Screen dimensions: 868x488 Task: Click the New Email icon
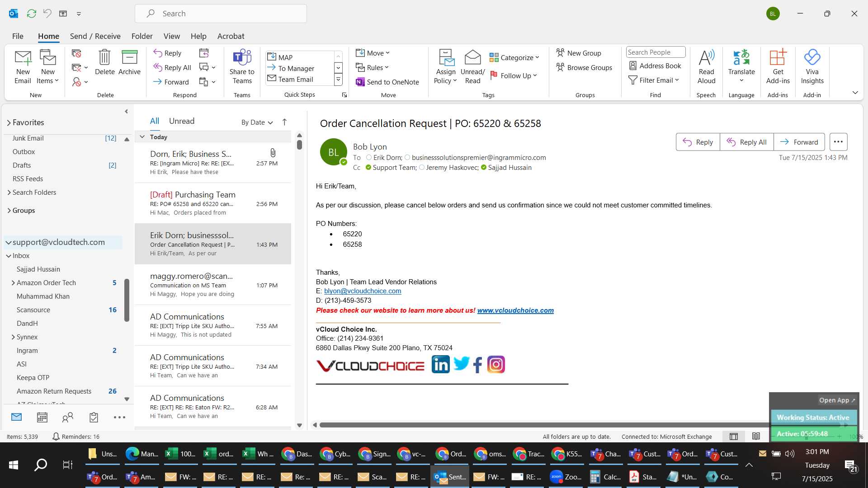click(x=23, y=67)
